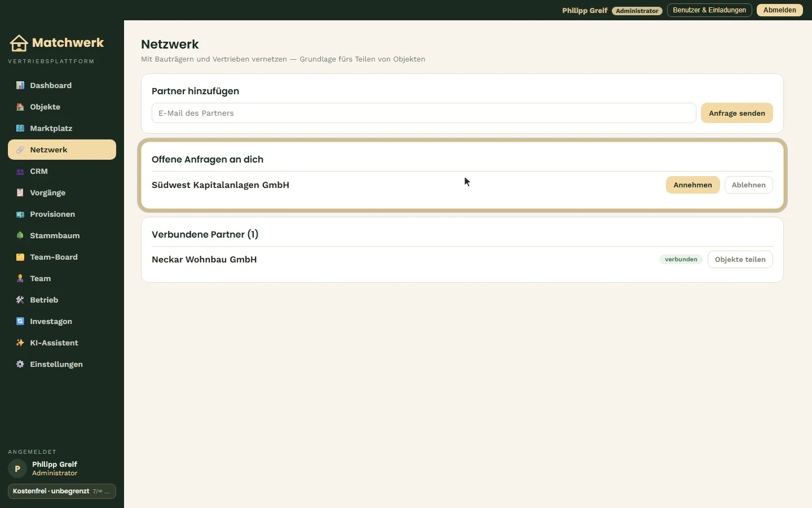Viewport: 812px width, 508px height.
Task: Click the user avatar with letter P
Action: (x=17, y=468)
